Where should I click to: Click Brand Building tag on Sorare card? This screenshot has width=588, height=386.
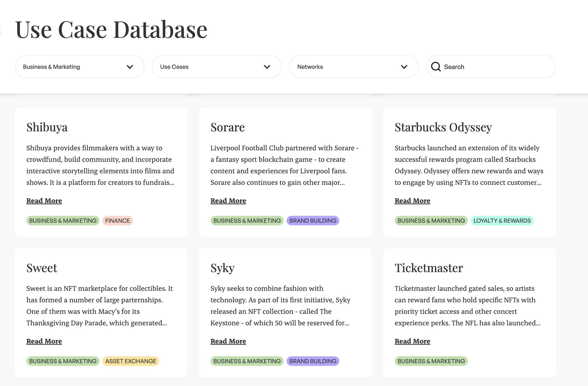[x=313, y=220]
